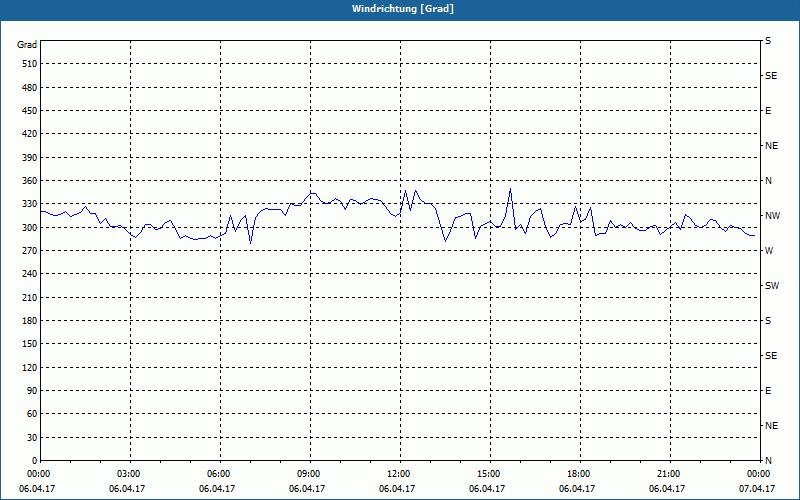The image size is (800, 500).
Task: Click the 180 y-axis value
Action: tap(30, 320)
